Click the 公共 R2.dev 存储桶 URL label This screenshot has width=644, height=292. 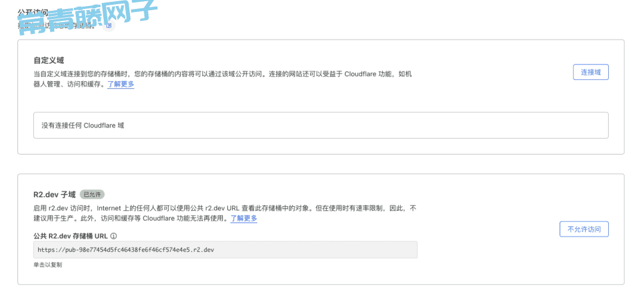point(70,236)
